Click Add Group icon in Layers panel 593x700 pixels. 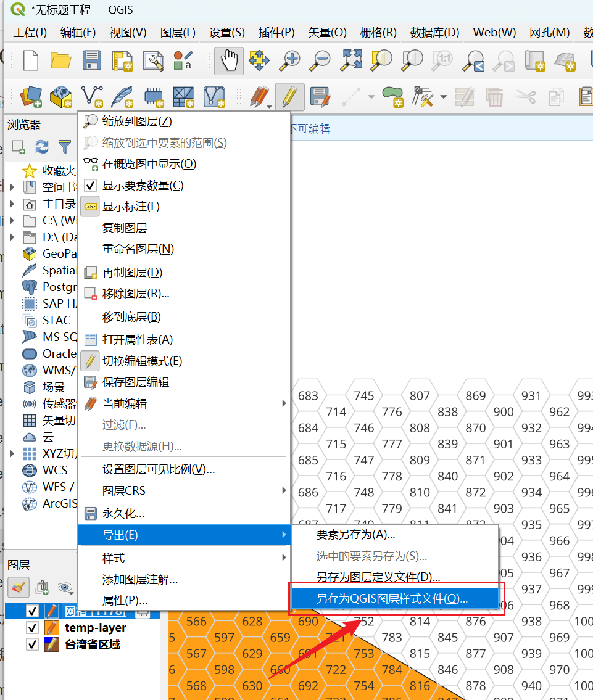coord(42,587)
